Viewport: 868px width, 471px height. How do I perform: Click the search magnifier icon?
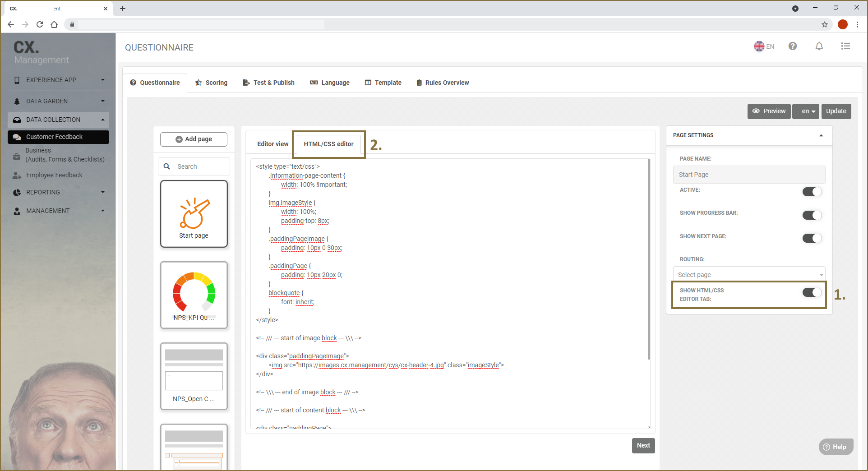[x=167, y=166]
